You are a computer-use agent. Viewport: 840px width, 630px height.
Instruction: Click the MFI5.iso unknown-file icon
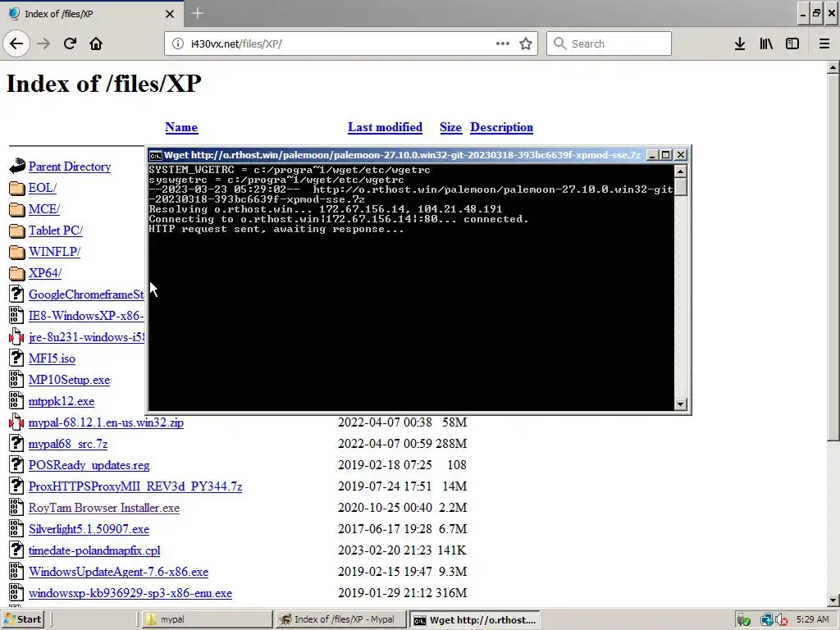click(x=16, y=358)
